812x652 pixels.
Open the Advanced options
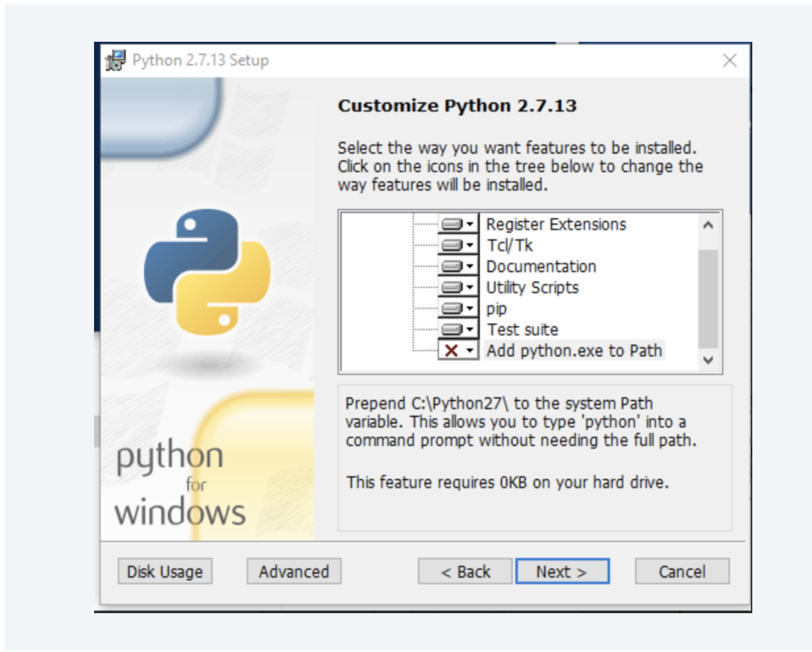point(293,571)
